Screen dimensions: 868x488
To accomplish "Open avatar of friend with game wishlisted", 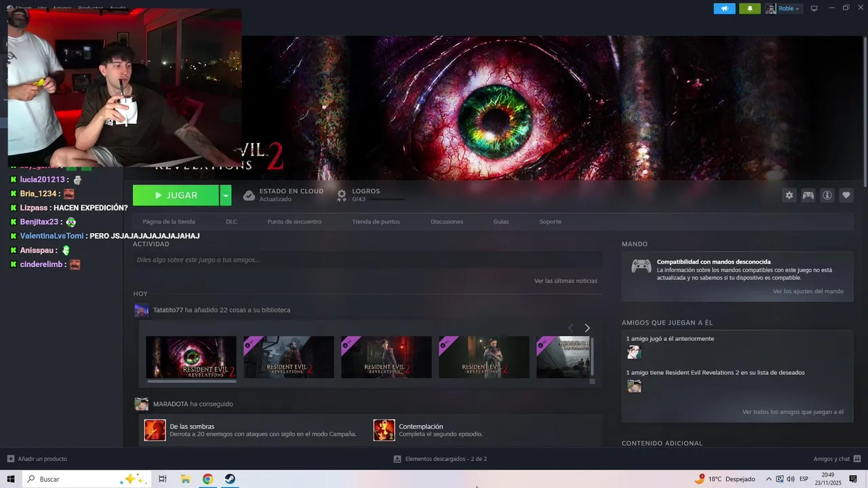I will click(x=634, y=386).
